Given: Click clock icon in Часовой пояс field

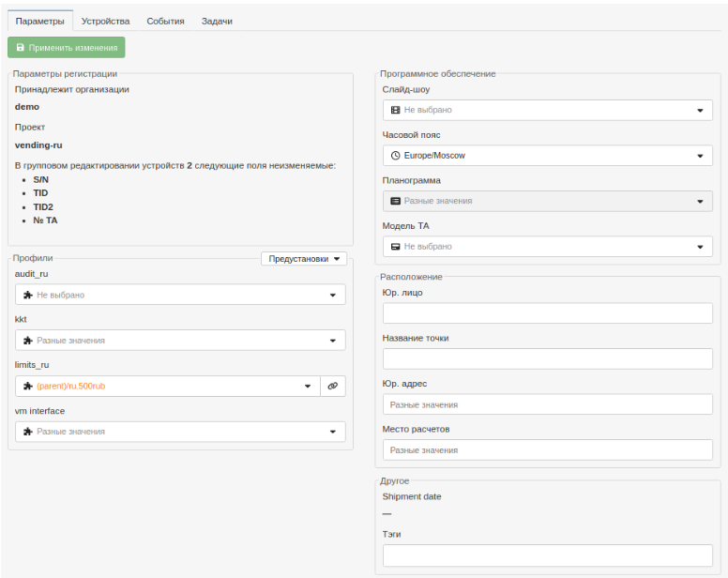Looking at the screenshot, I should tap(396, 156).
